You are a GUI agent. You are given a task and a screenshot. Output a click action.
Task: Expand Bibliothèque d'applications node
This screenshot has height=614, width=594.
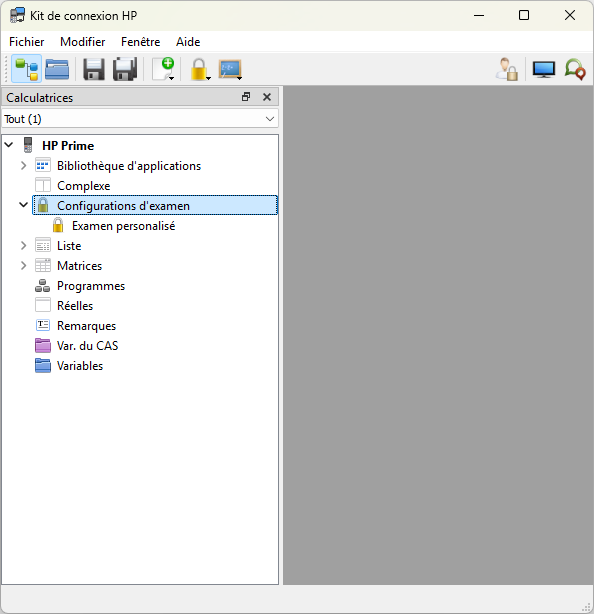coord(23,166)
